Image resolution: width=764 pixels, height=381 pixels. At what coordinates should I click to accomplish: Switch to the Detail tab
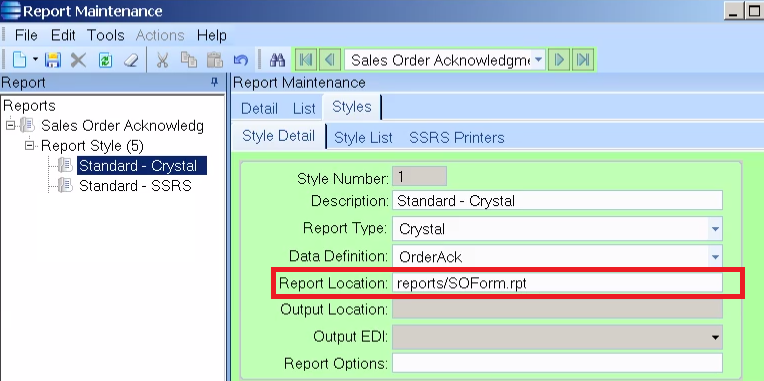259,108
